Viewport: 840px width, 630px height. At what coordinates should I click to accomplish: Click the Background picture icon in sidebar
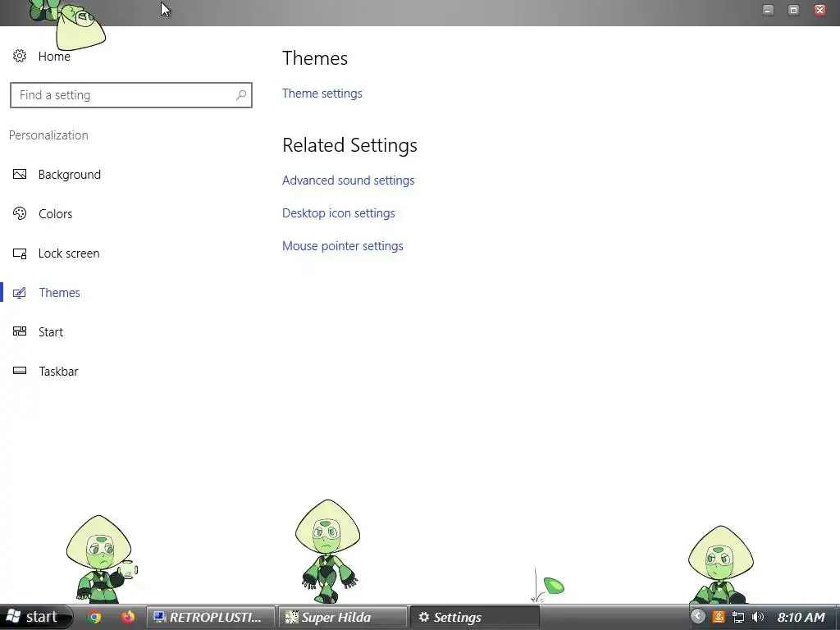[20, 174]
